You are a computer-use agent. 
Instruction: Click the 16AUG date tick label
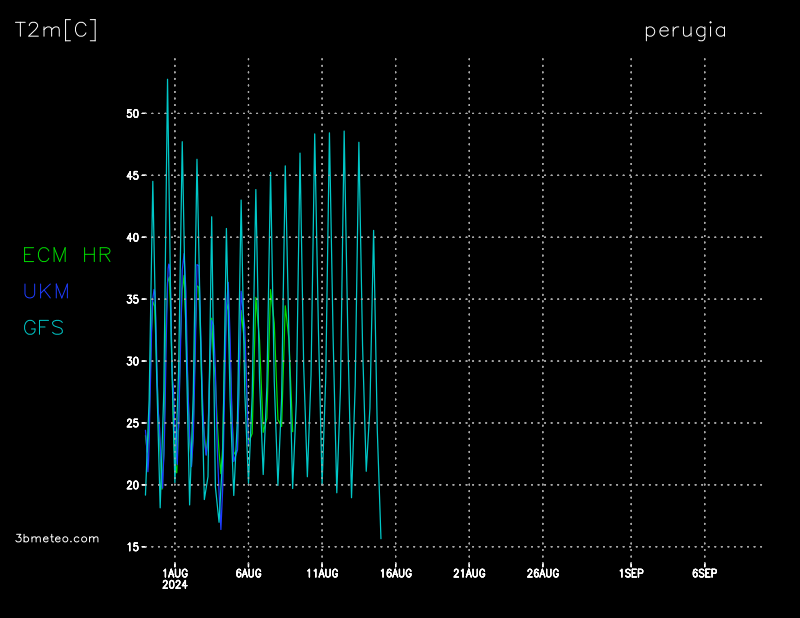[x=396, y=573]
